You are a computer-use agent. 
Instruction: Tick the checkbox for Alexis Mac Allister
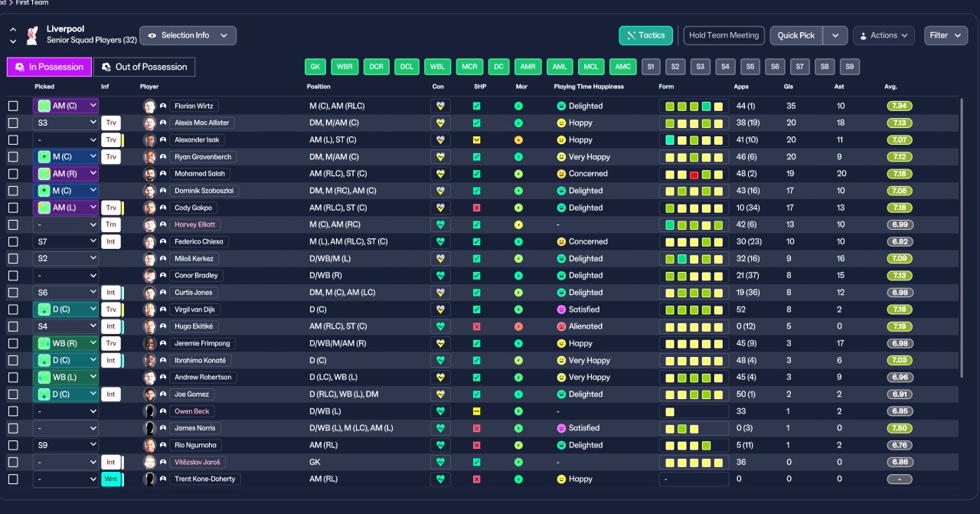[13, 123]
